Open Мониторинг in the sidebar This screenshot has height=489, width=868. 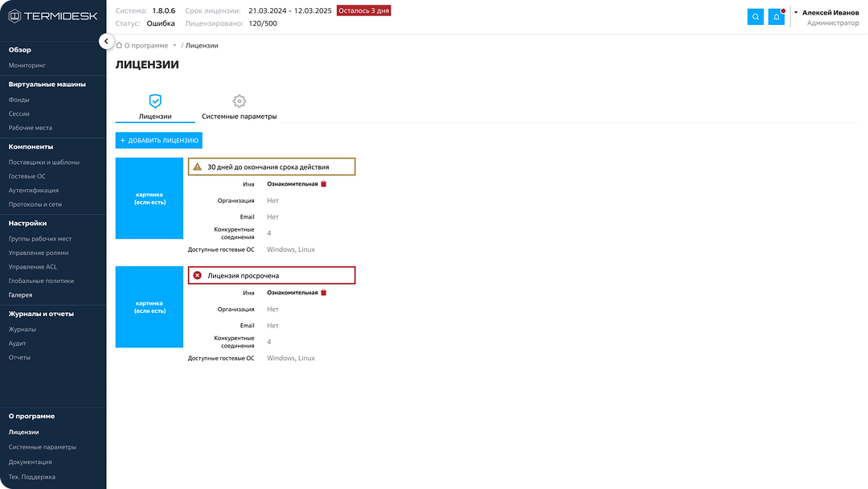(27, 64)
